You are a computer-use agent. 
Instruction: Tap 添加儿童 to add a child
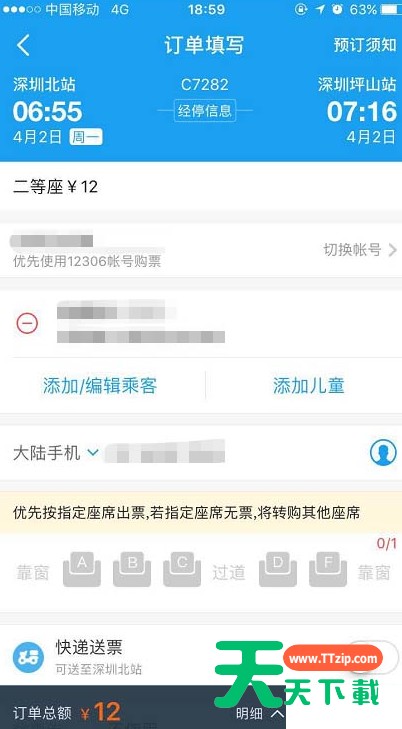coord(309,385)
